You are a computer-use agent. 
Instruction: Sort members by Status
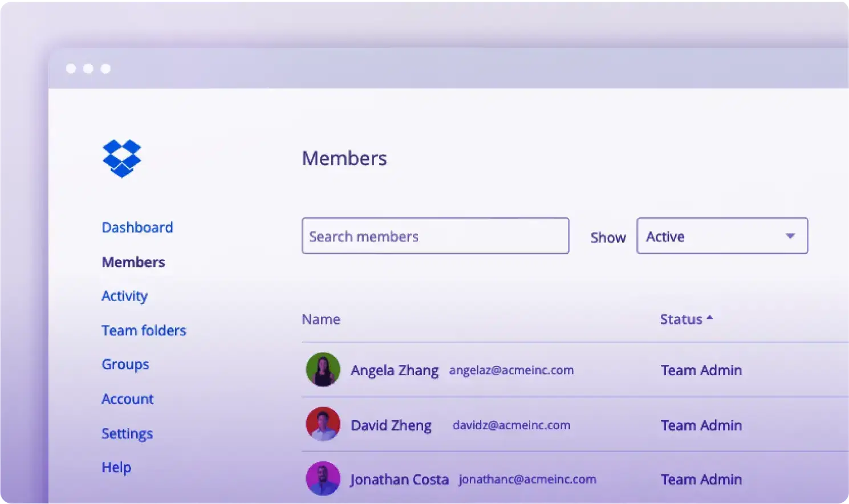(681, 319)
